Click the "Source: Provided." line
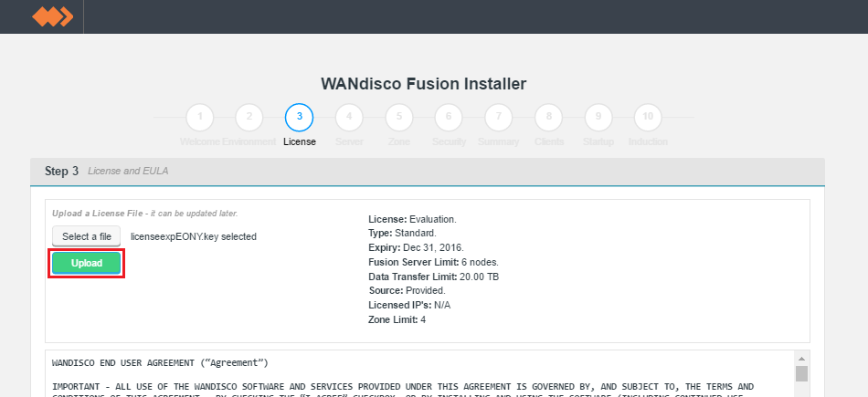Screen dimensions: 868x397 [x=407, y=290]
